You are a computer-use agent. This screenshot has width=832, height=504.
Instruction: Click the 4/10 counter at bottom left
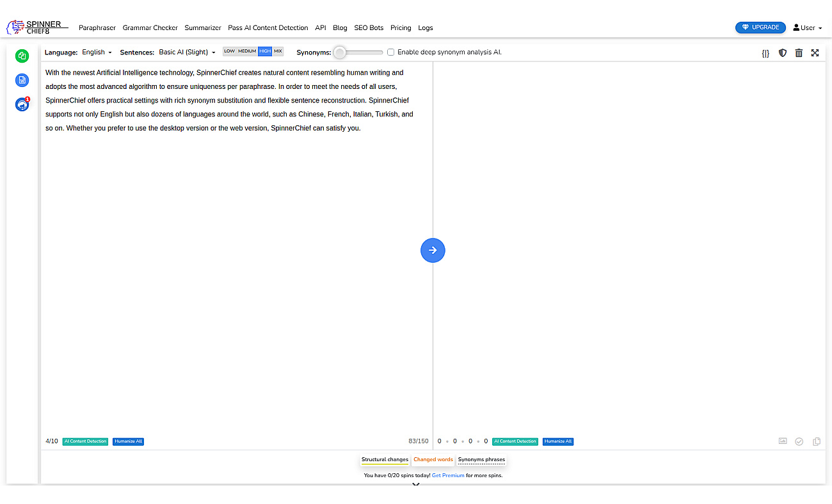52,441
